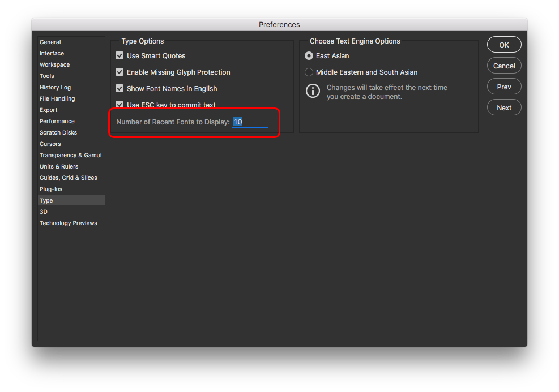This screenshot has width=559, height=392.
Task: Click the Choose Text Engine Options heading
Action: tap(355, 41)
